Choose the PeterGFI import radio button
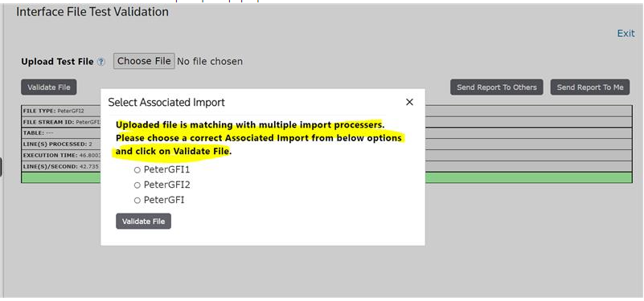The height and width of the screenshot is (301, 644). [137, 201]
